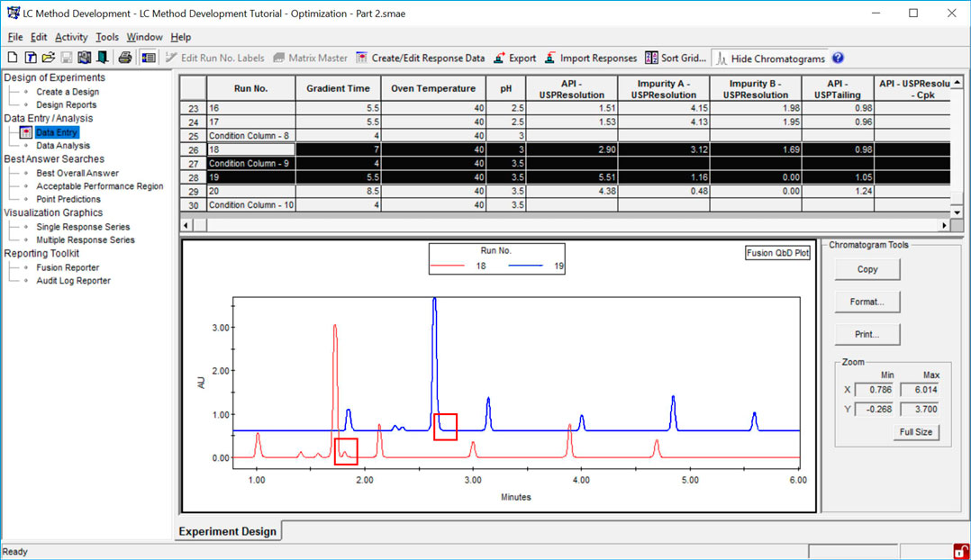
Task: Open the Window menu
Action: [x=144, y=37]
